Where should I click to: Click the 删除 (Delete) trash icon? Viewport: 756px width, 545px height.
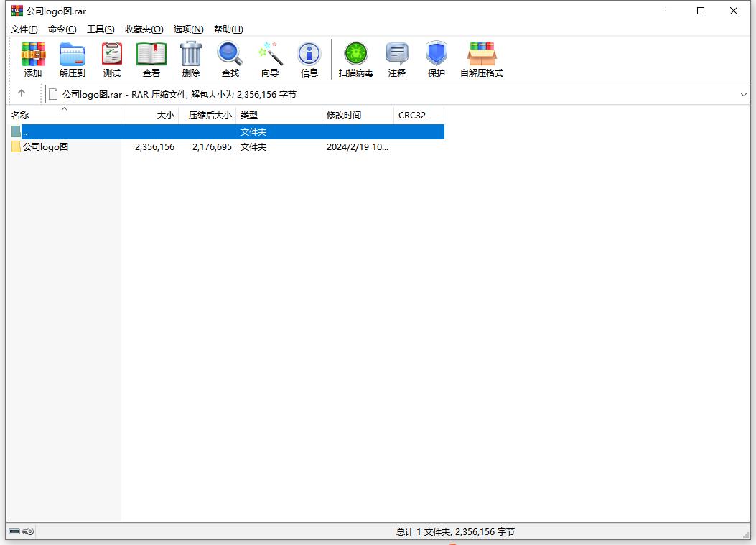[x=190, y=55]
